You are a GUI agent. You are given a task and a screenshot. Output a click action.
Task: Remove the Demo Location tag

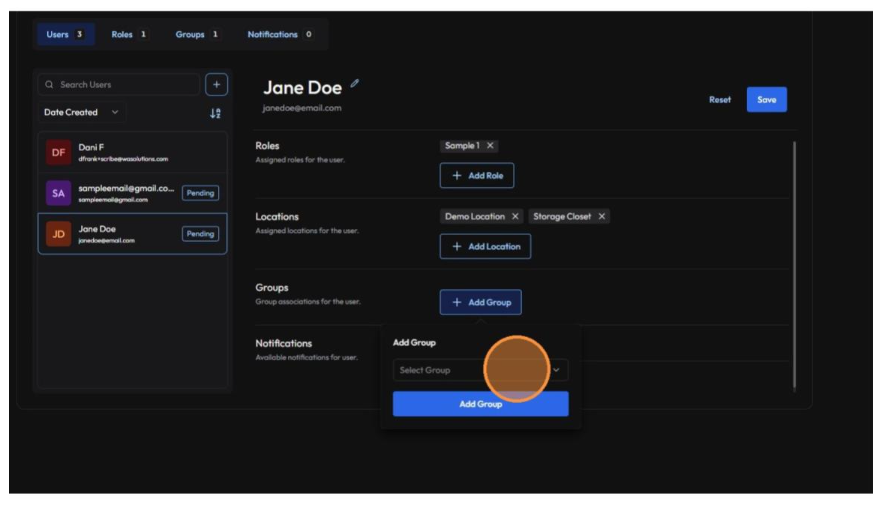click(515, 216)
